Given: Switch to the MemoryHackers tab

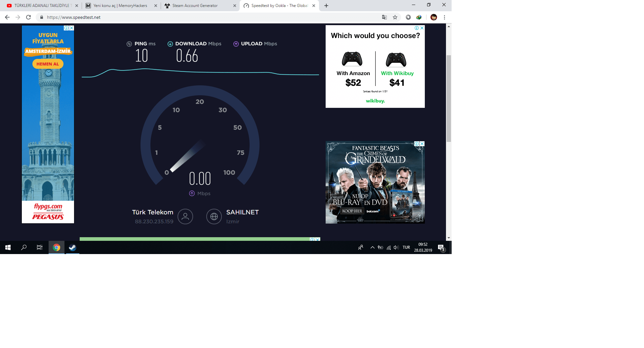Looking at the screenshot, I should [121, 6].
